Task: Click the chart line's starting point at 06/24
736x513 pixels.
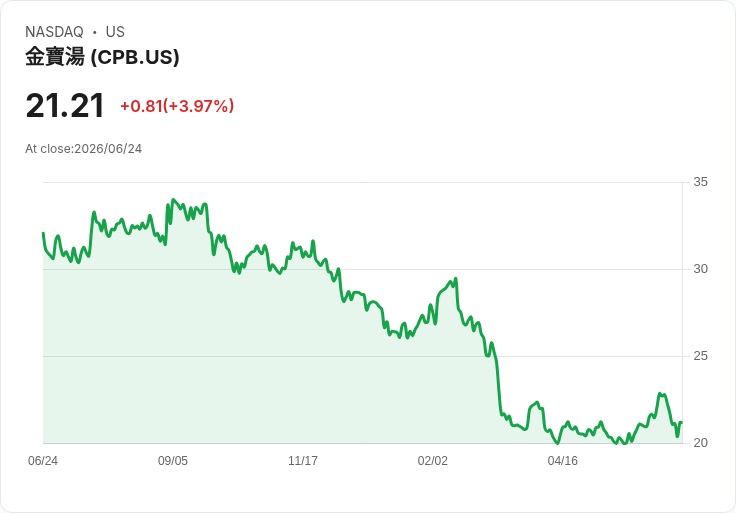Action: tap(43, 233)
